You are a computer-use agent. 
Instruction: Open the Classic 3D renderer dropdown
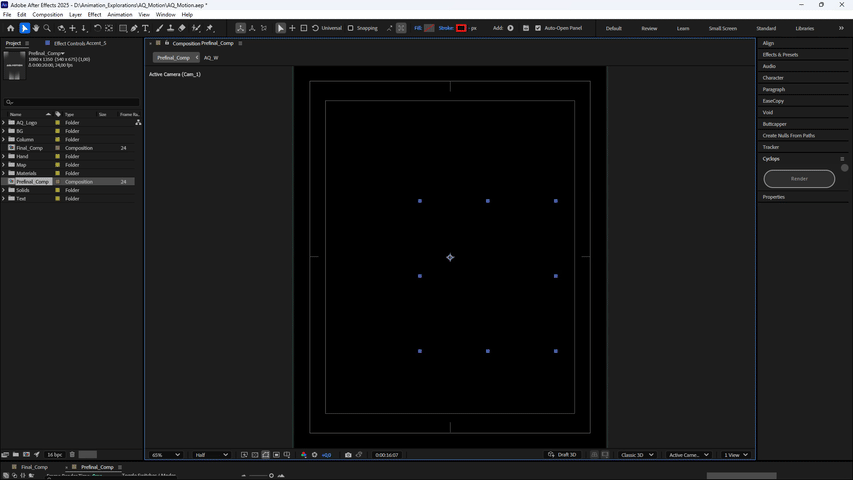coord(637,455)
